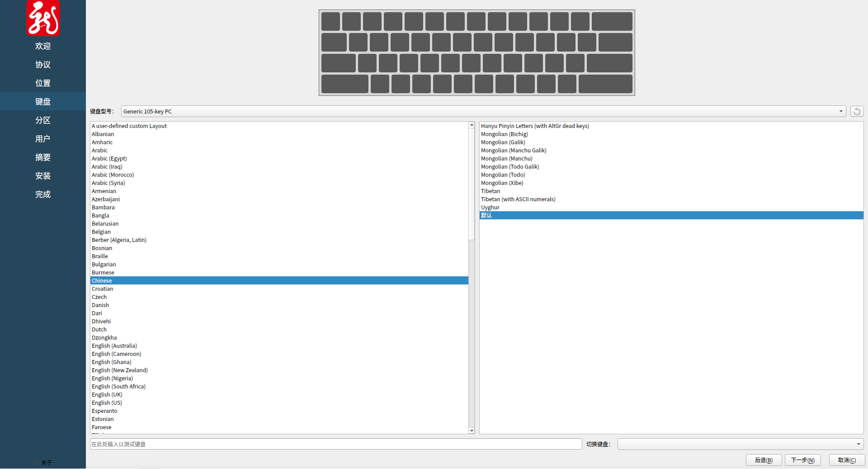Open the 分区 step in sidebar

coord(43,120)
